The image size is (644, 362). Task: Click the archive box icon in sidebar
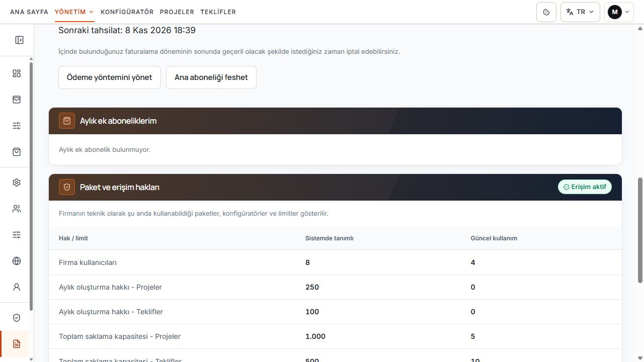coord(17,100)
